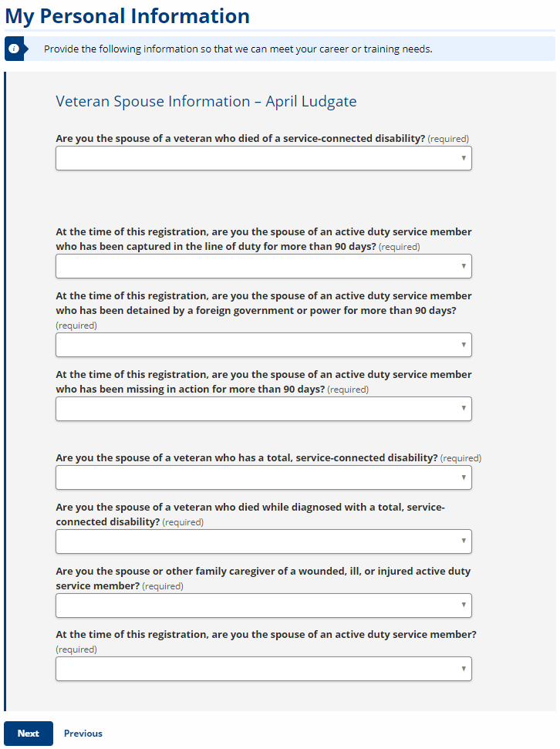Open the died of service-connected disability dropdown

tap(263, 158)
